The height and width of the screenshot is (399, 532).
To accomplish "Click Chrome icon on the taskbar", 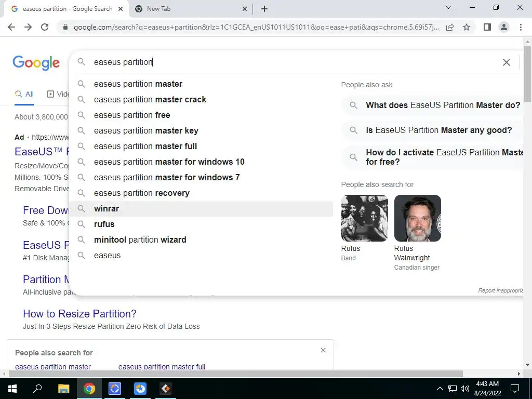I will pyautogui.click(x=89, y=389).
